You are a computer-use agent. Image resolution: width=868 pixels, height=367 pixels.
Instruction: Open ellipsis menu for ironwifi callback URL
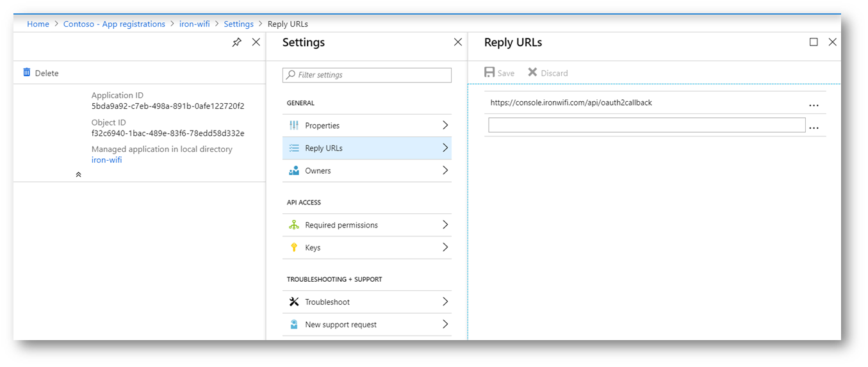pyautogui.click(x=814, y=104)
